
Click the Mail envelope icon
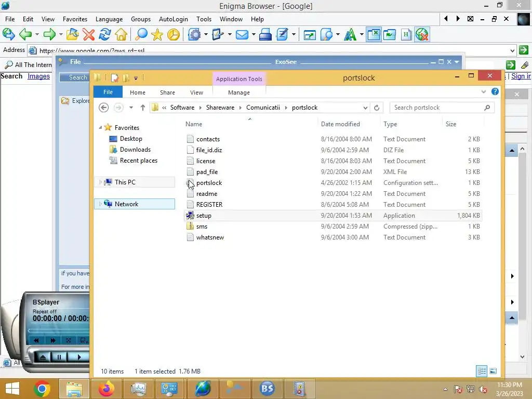[x=242, y=34]
